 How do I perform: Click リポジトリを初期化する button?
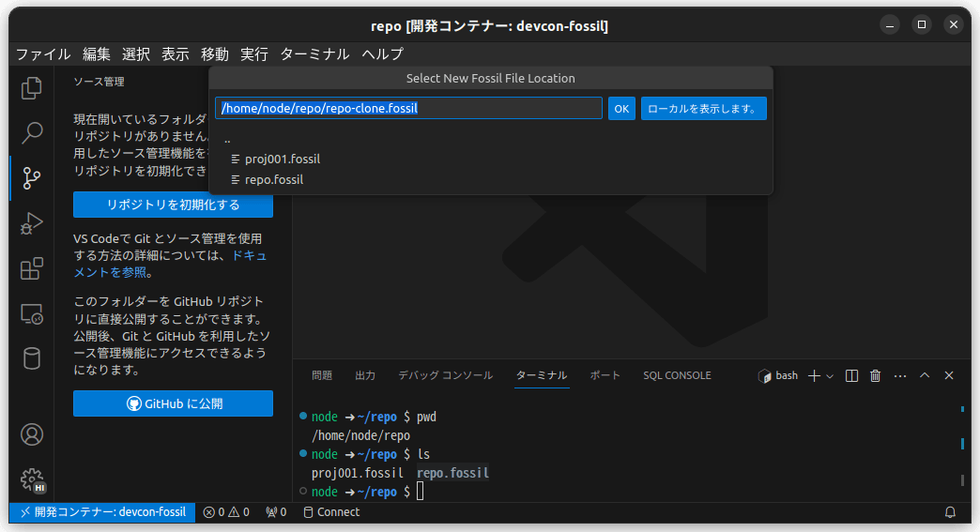173,205
